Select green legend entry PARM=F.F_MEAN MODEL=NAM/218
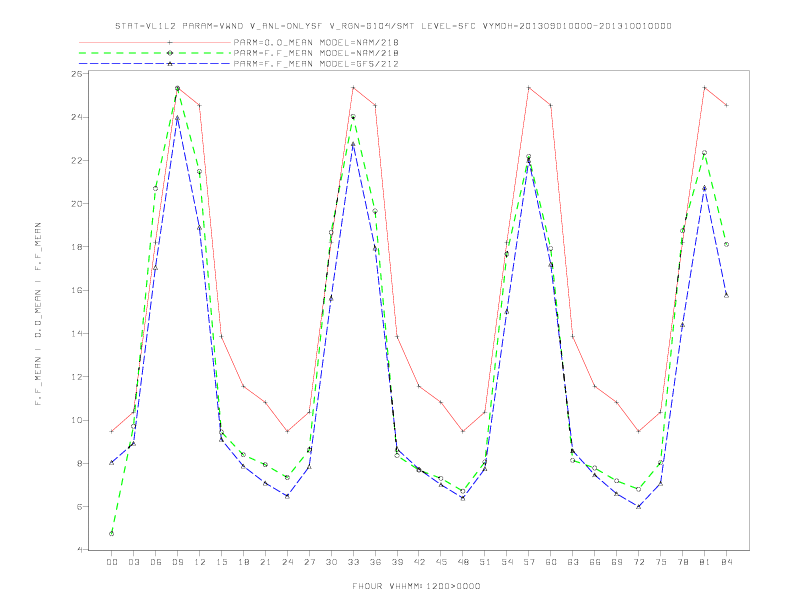The width and height of the screenshot is (792, 612). coord(316,53)
